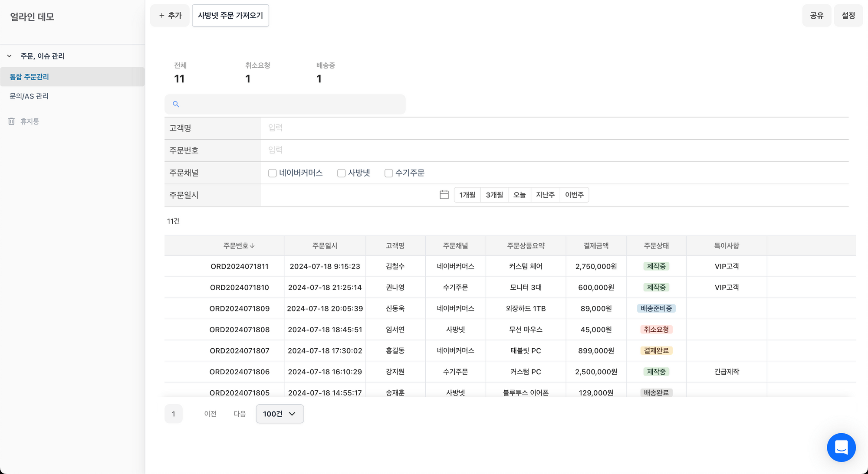868x474 pixels.
Task: Click the + 추가 button
Action: tap(170, 16)
